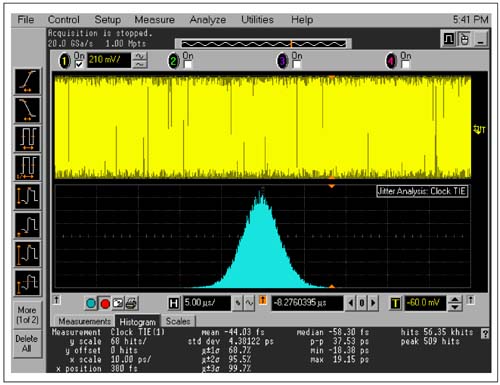
Task: Enable the channel 3 On checkbox
Action: 297,64
